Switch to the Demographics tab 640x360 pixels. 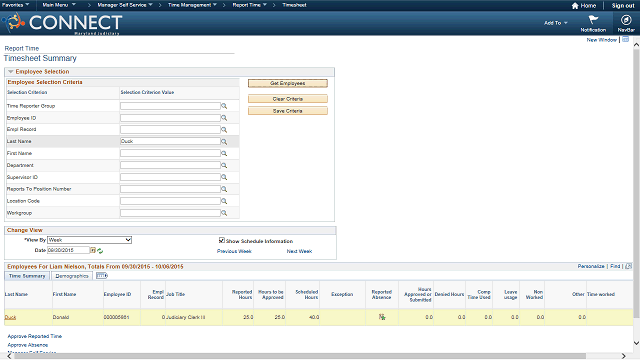pos(72,276)
